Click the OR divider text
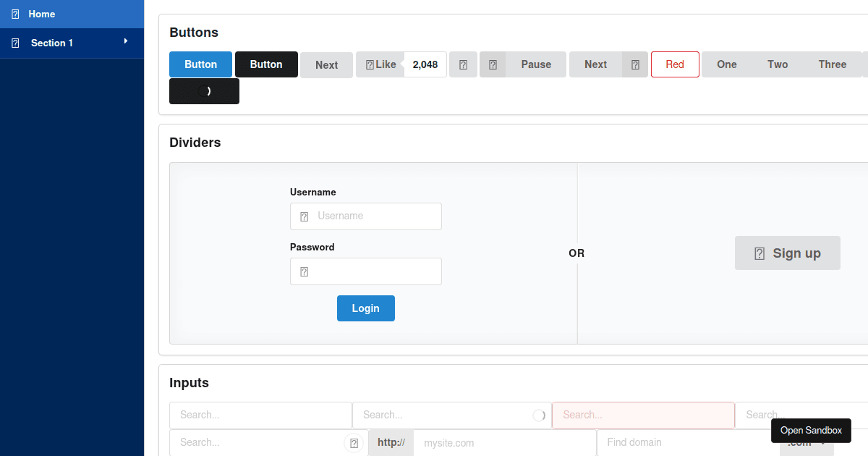The width and height of the screenshot is (868, 456). 576,253
